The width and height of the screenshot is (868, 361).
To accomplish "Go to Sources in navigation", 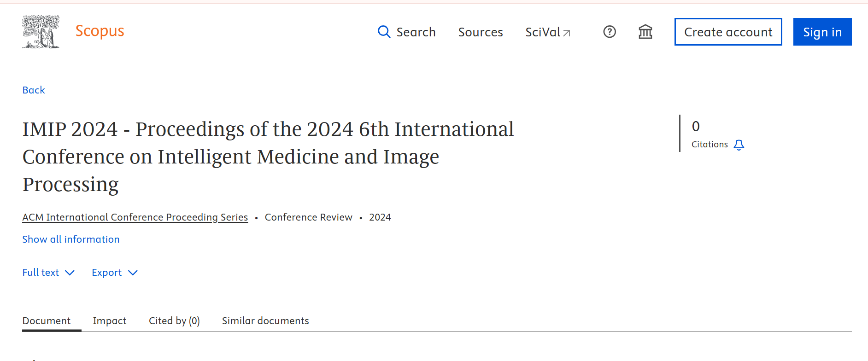I will tap(481, 32).
